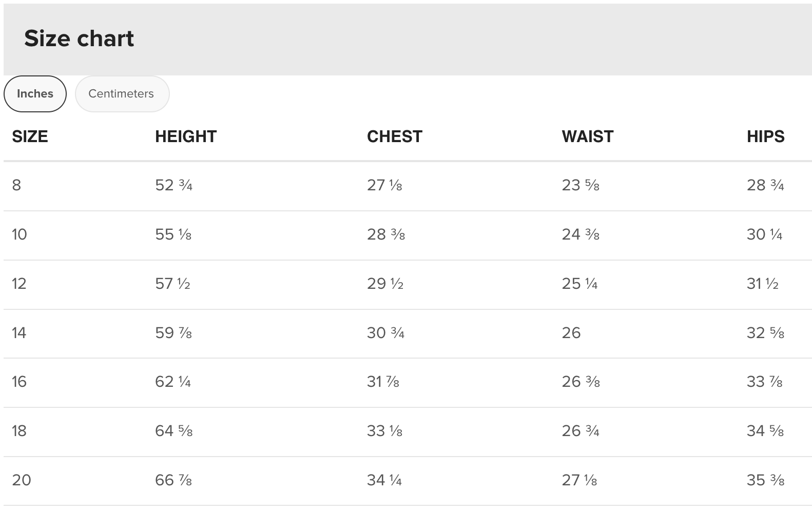Click the SIZE column header

(x=30, y=136)
